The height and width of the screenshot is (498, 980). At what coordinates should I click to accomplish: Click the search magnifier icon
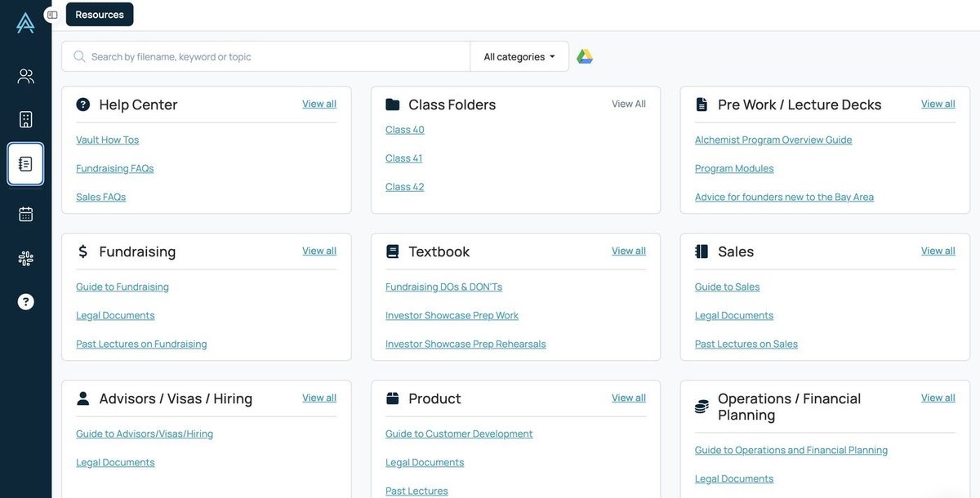click(x=79, y=56)
